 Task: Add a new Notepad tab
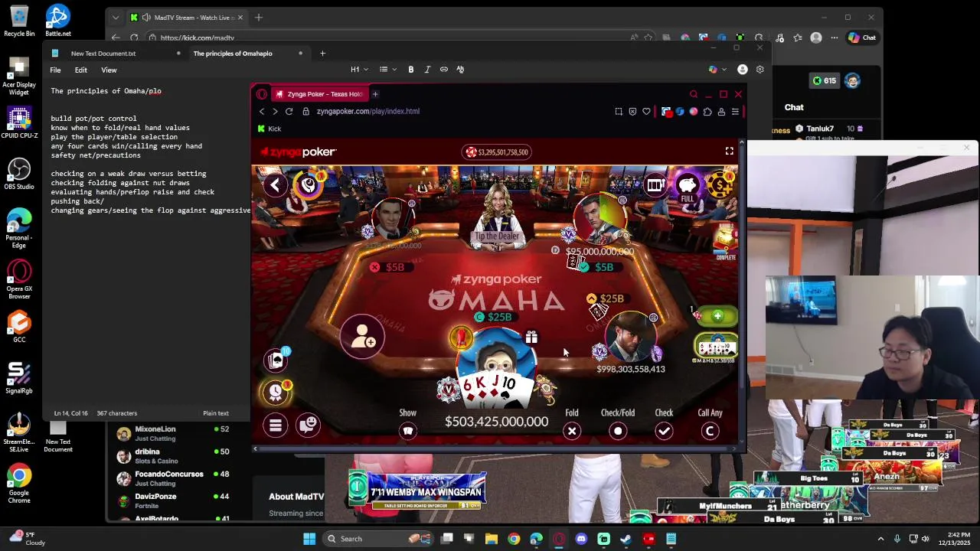click(x=322, y=54)
